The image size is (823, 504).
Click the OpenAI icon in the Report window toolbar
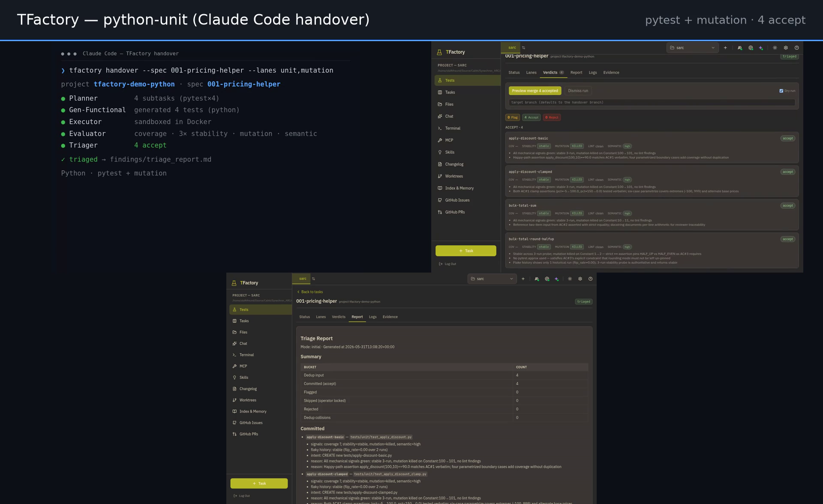pyautogui.click(x=547, y=279)
